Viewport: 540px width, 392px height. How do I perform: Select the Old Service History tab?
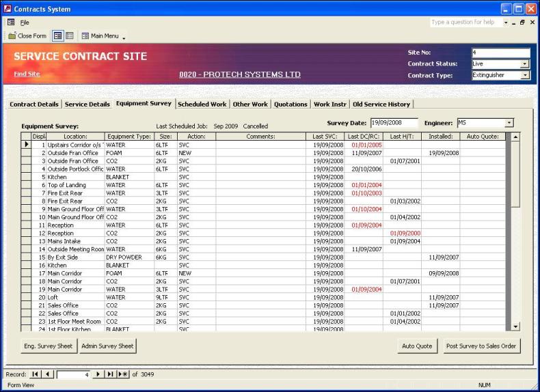381,104
